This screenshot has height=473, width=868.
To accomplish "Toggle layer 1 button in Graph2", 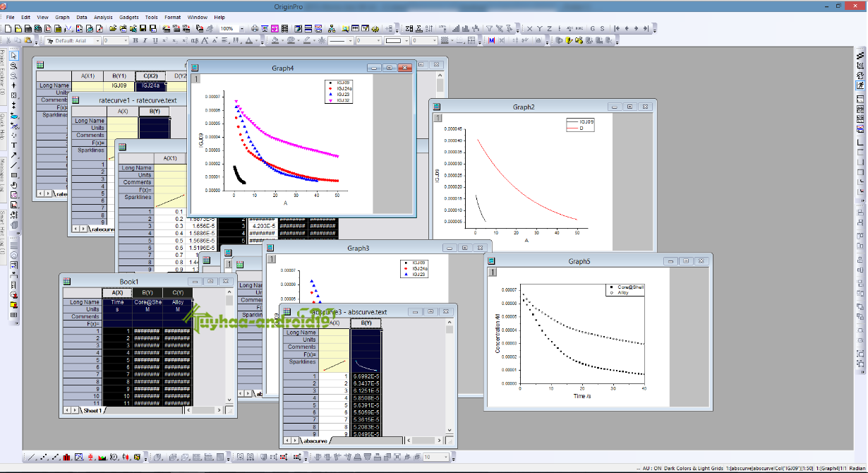I will tap(438, 118).
